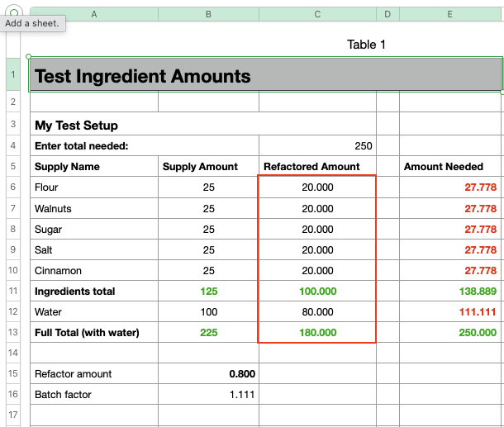Select the Amount Needed header cell
Screen dimensions: 504x427
coord(450,167)
